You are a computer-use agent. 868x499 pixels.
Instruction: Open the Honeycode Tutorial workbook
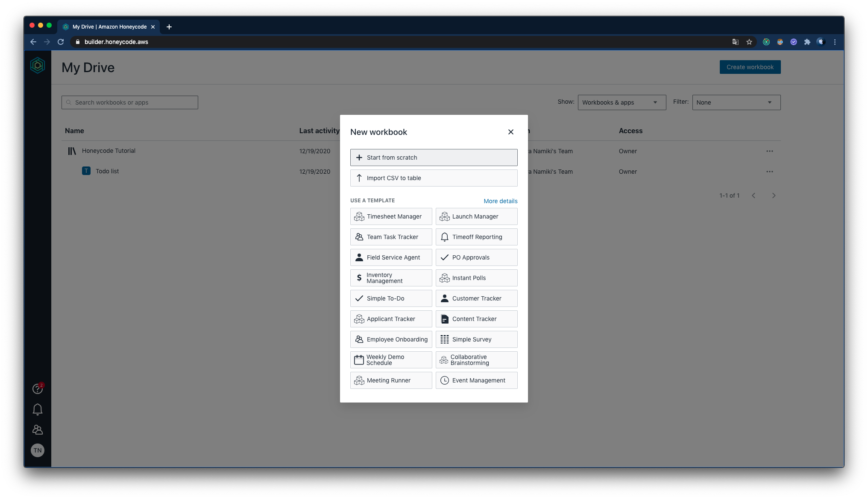[108, 151]
